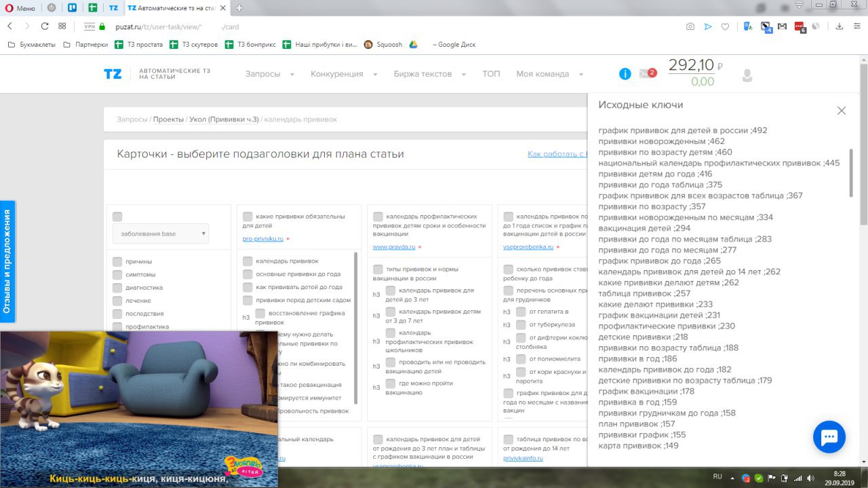Click the send-to-flow arrow icon
Image resolution: width=868 pixels, height=488 pixels.
tap(708, 26)
